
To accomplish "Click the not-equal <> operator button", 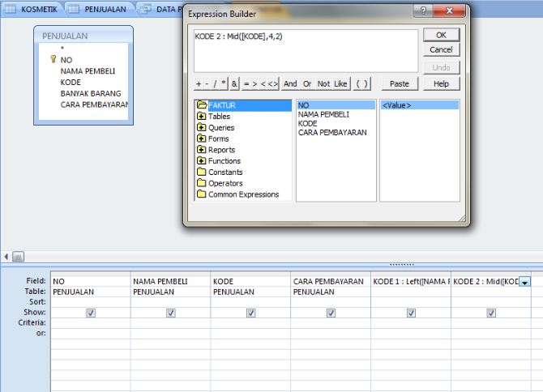I will (x=273, y=83).
